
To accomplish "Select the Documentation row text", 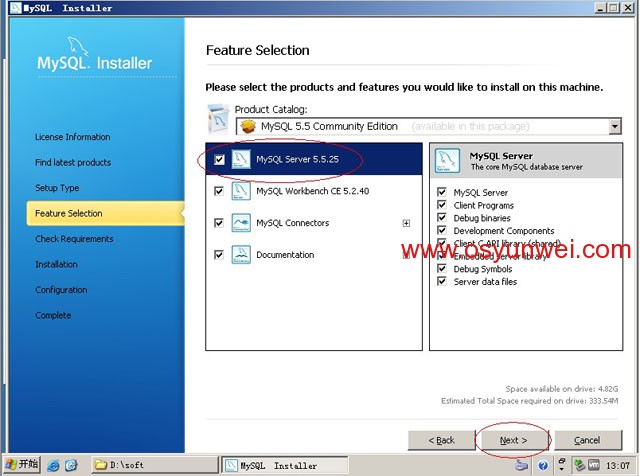I will click(x=285, y=255).
